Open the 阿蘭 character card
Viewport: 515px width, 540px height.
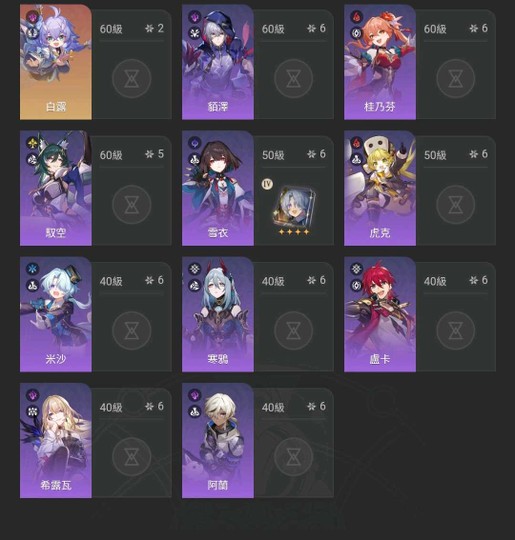pyautogui.click(x=218, y=440)
